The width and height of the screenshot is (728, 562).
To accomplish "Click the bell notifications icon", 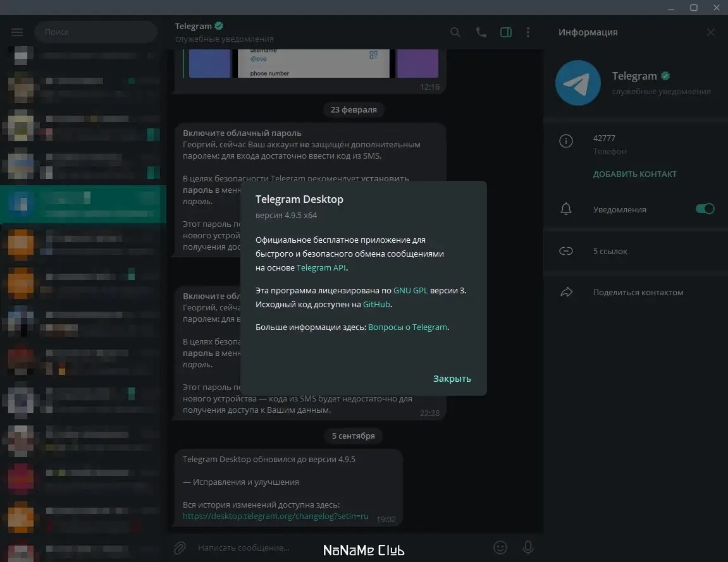I will click(x=566, y=209).
